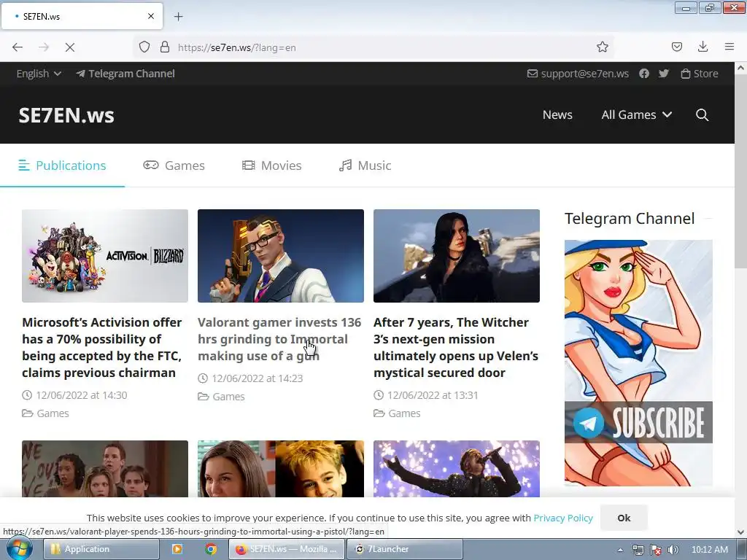Image resolution: width=747 pixels, height=560 pixels.
Task: Open the browser downloads icon
Action: point(703,47)
